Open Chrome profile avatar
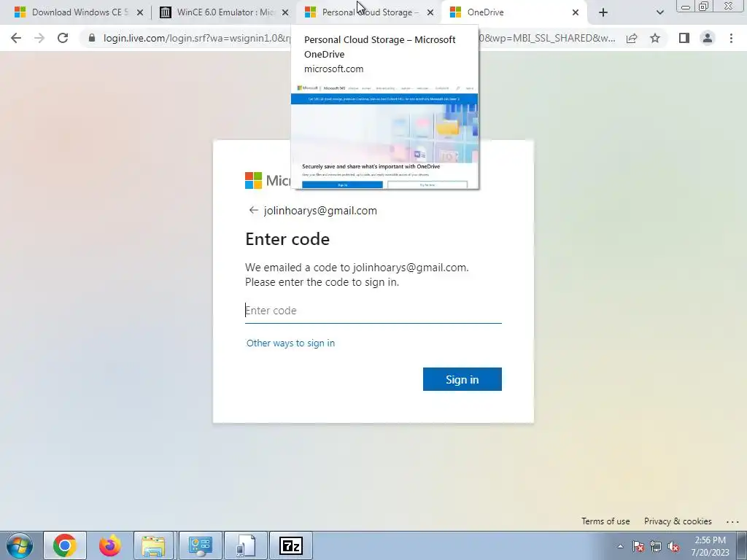 pyautogui.click(x=708, y=38)
